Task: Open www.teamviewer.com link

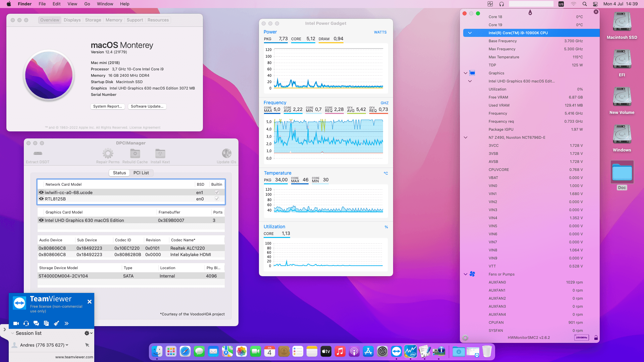Action: click(x=74, y=357)
